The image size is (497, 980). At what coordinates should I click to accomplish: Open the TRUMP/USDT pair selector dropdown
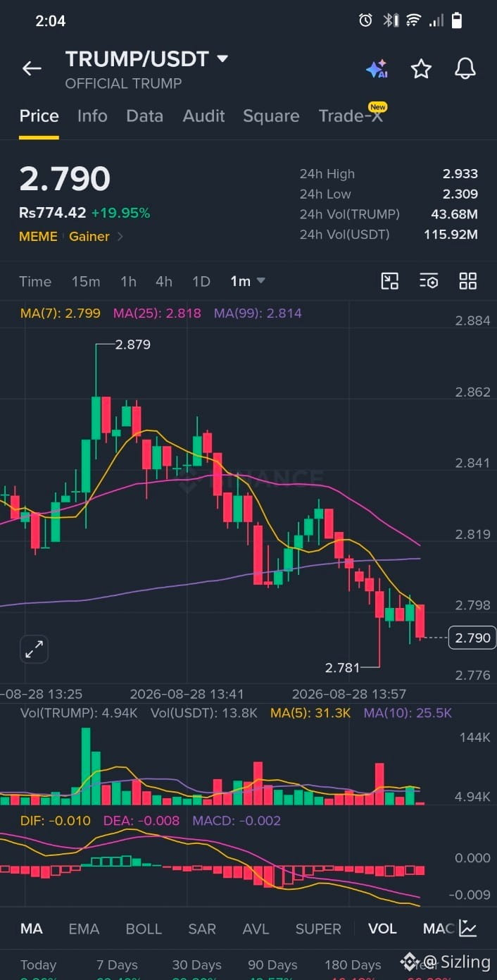[146, 59]
